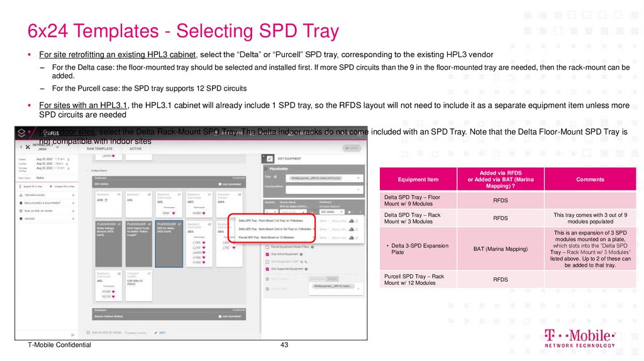The image size is (644, 361).
Task: Select the Hybrid Trunk for Nokia placeholder card
Action: pyautogui.click(x=138, y=244)
